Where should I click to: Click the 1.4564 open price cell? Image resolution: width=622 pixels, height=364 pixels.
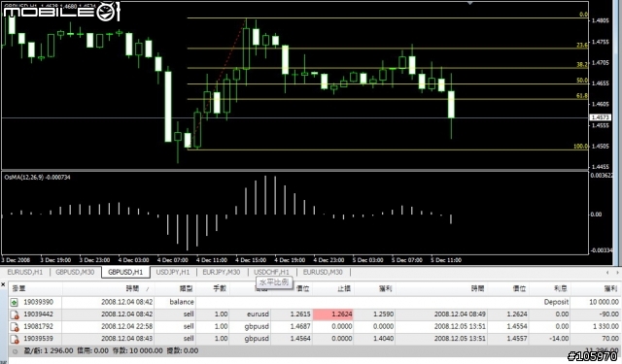(300, 339)
